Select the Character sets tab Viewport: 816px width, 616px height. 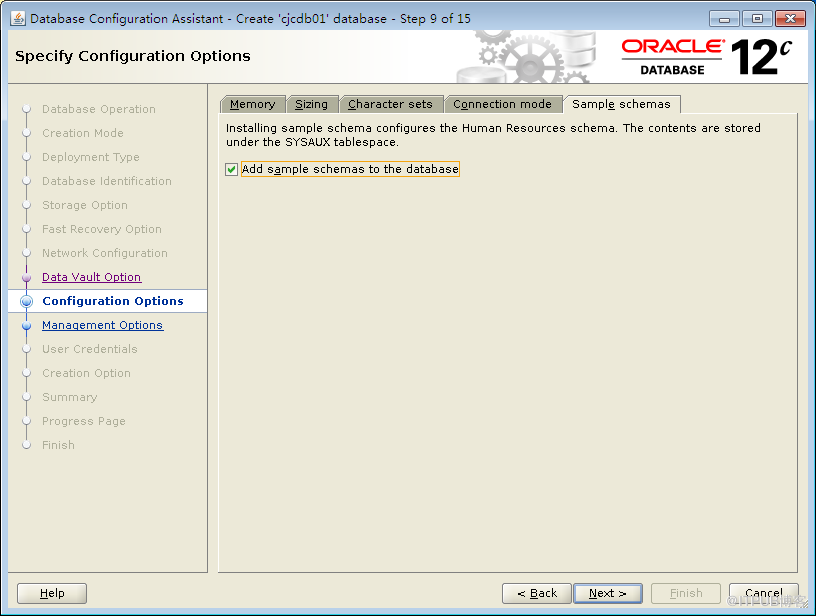coord(390,104)
